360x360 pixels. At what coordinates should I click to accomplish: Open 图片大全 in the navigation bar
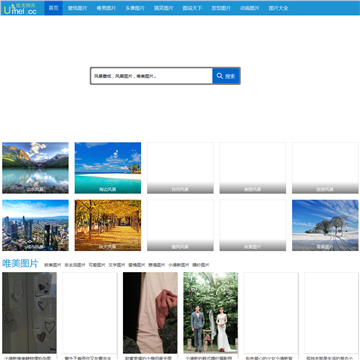[278, 8]
